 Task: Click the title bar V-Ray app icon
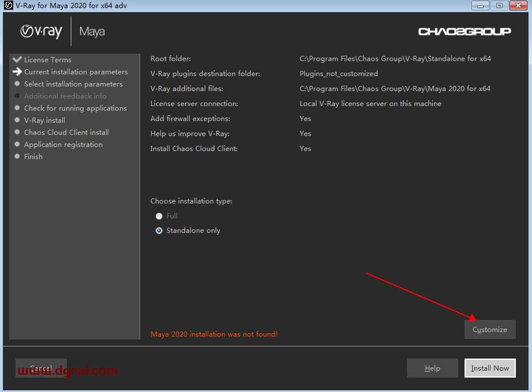point(9,6)
